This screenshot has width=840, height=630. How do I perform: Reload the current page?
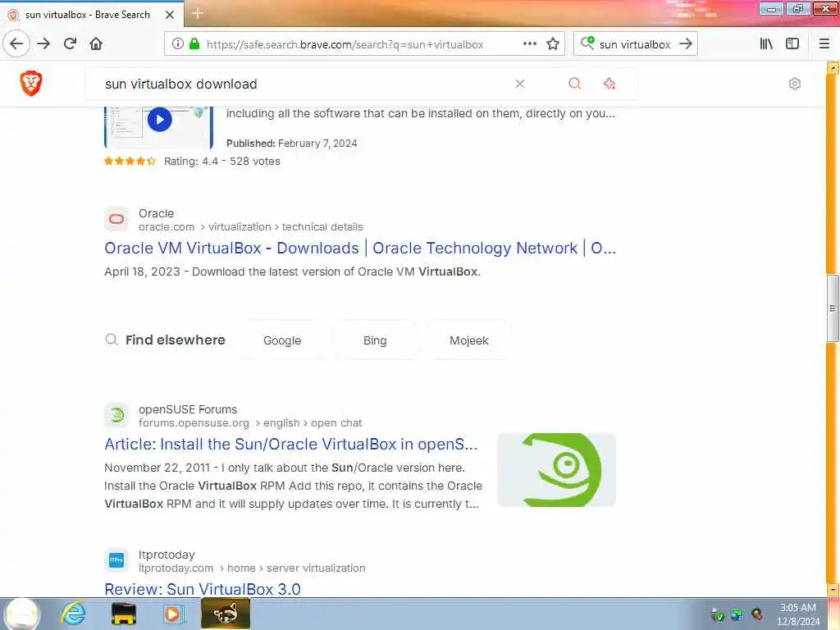tap(71, 44)
